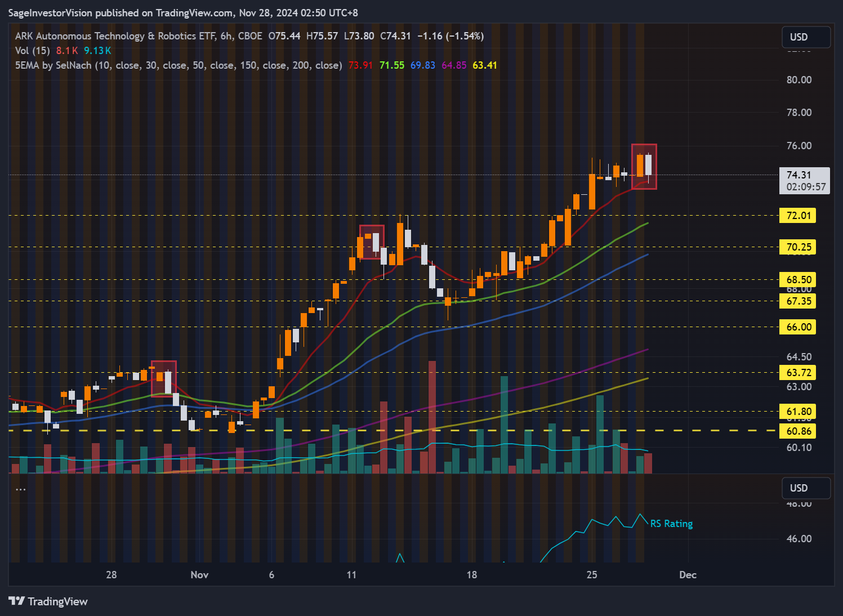Viewport: 843px width, 616px height.
Task: Select the cyan 9.13K volume average value
Action: pyautogui.click(x=97, y=51)
